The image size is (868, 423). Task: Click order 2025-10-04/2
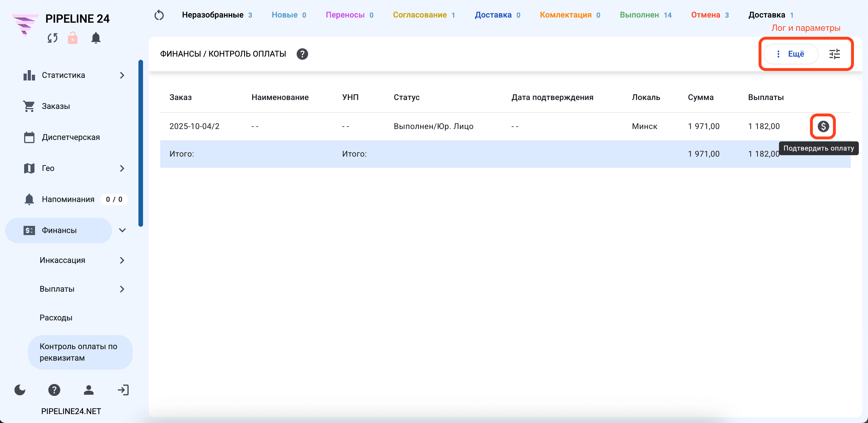click(x=194, y=126)
